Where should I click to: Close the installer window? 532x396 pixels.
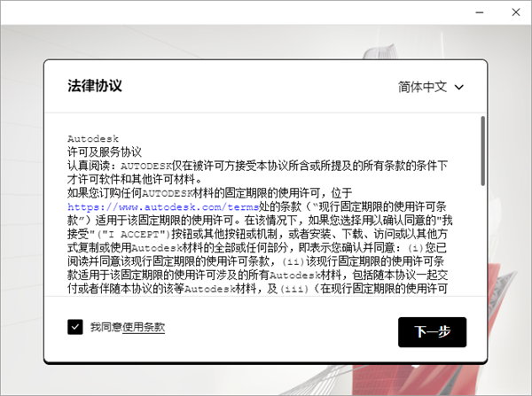click(517, 11)
